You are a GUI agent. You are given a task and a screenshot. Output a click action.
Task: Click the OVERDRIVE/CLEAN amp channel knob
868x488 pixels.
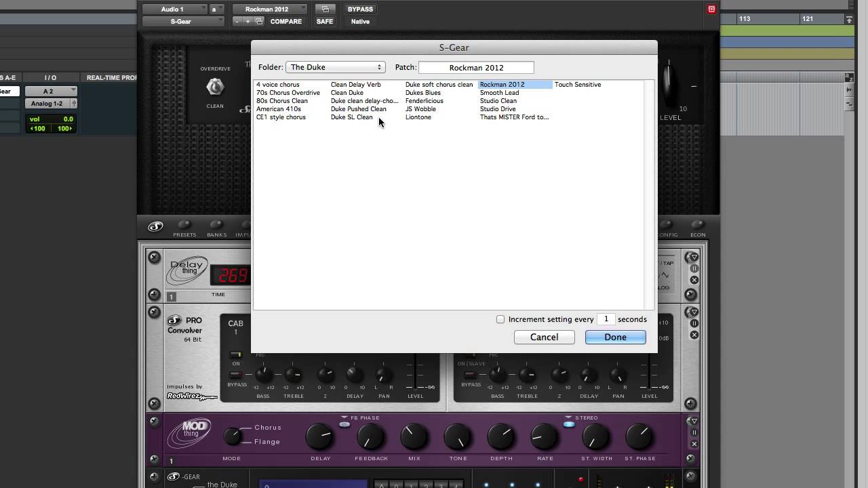point(215,87)
